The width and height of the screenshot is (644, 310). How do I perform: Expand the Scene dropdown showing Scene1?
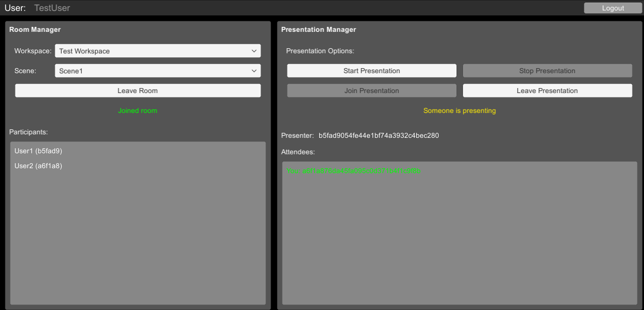[158, 71]
